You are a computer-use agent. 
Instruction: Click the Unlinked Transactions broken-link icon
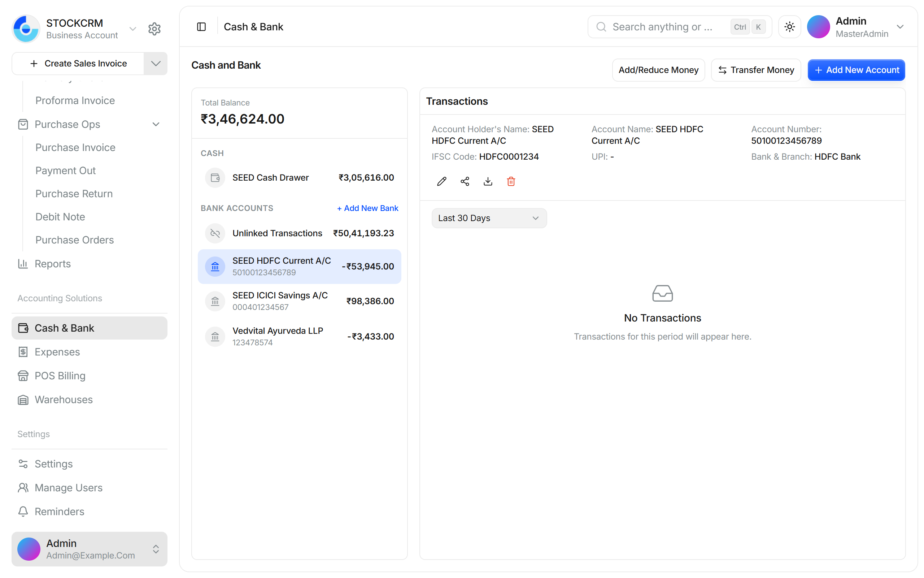(x=215, y=233)
